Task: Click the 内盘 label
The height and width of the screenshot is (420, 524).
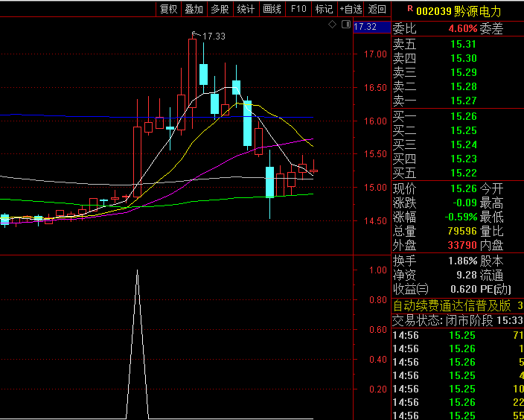Action: tap(491, 245)
